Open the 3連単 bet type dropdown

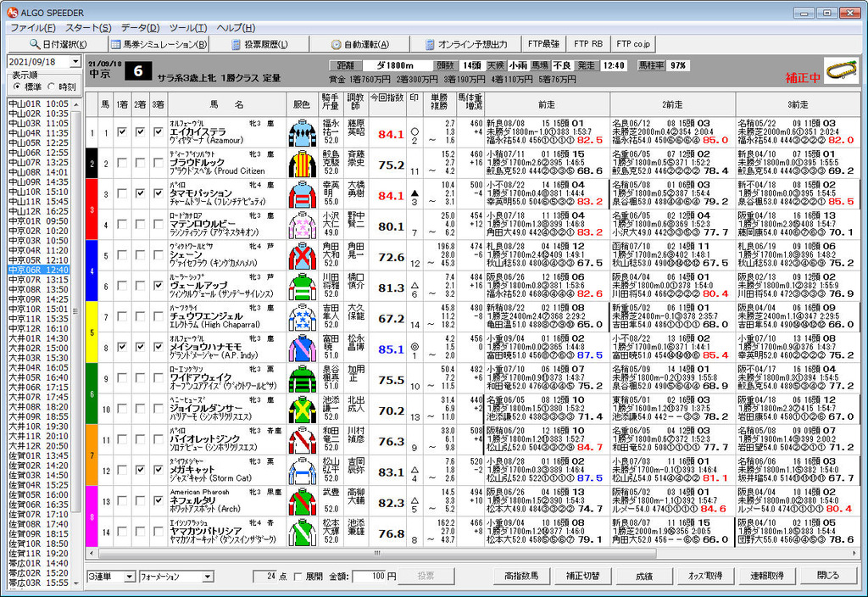coord(129,577)
